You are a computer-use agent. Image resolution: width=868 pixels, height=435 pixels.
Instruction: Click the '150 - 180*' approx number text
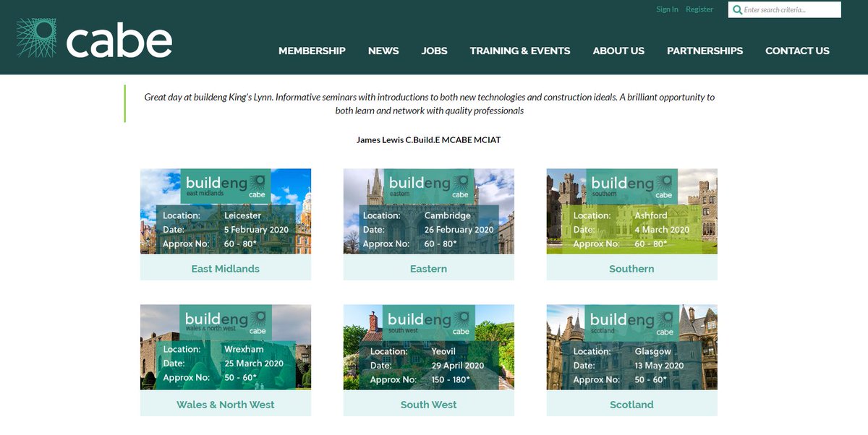(x=451, y=379)
